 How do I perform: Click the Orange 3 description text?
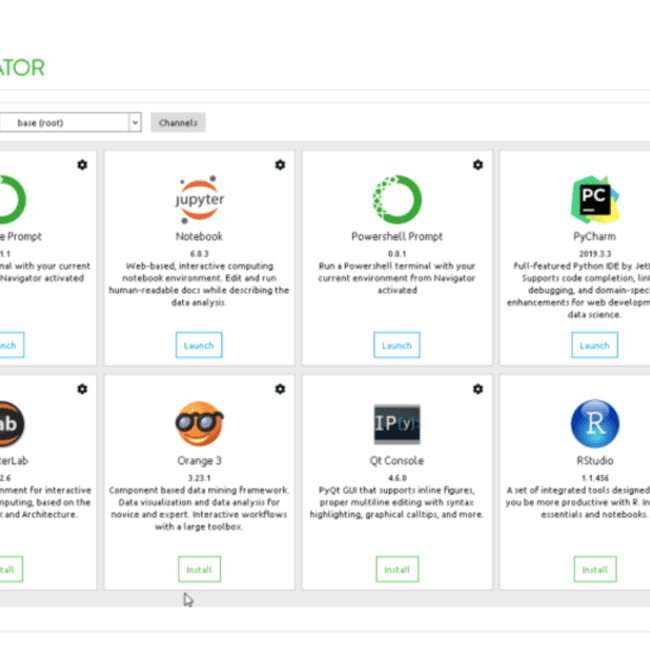199,508
